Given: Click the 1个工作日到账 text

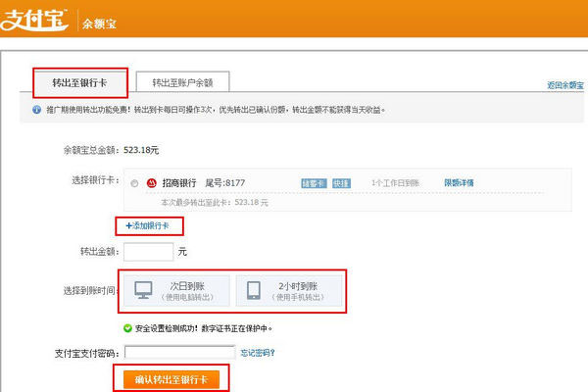Looking at the screenshot, I should click(395, 183).
